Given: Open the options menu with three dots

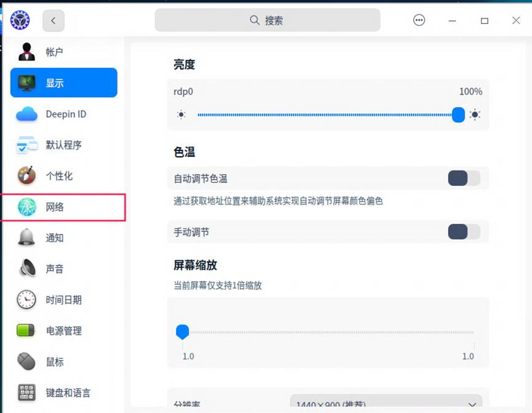Looking at the screenshot, I should tap(419, 20).
